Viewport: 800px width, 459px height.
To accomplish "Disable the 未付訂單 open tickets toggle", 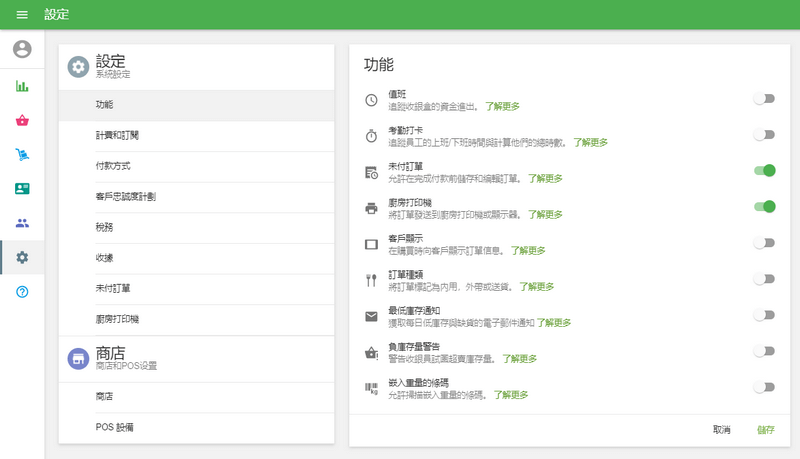I will coord(764,171).
